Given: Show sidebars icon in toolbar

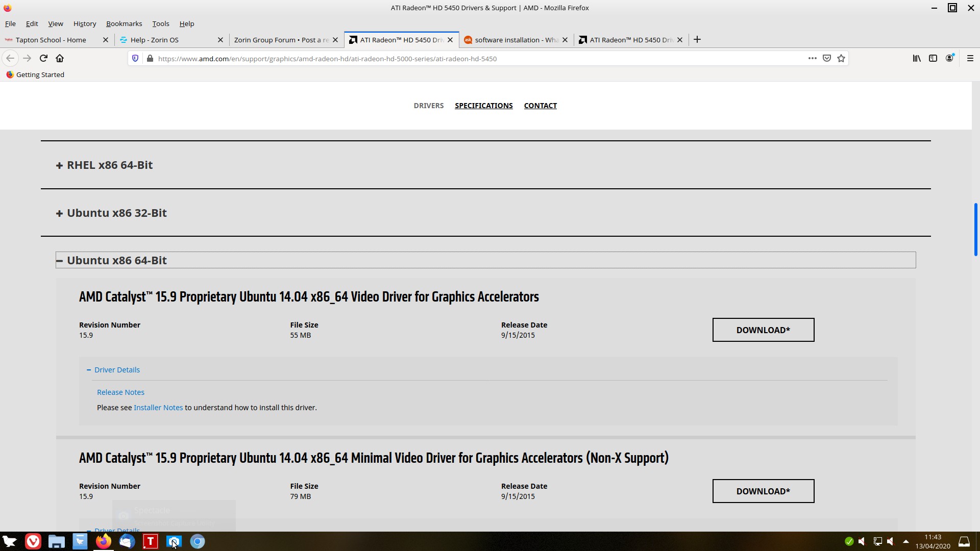Looking at the screenshot, I should click(933, 58).
